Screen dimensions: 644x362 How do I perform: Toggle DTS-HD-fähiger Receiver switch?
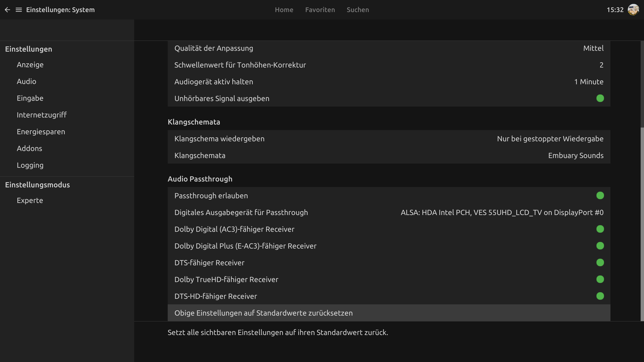600,296
